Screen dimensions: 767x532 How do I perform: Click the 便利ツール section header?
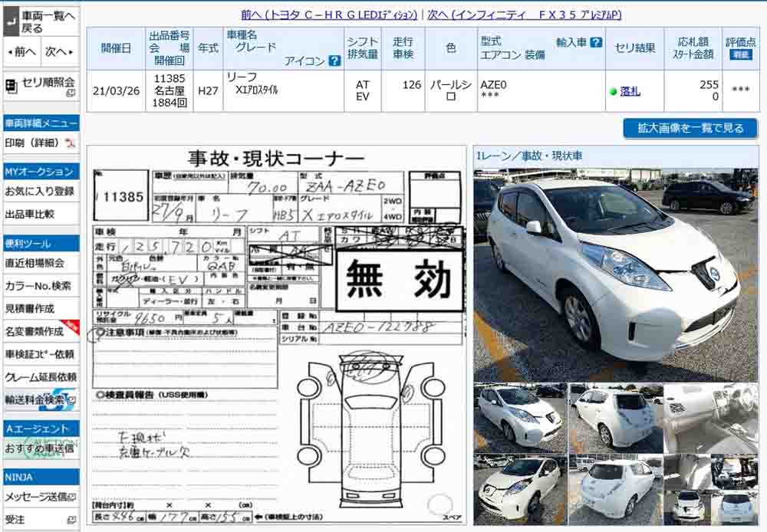click(x=41, y=244)
